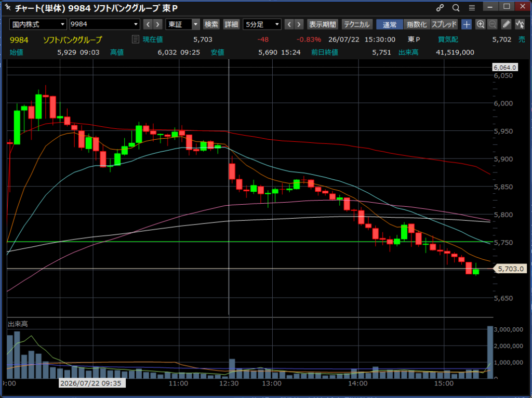Maximize the chart window

(507, 7)
